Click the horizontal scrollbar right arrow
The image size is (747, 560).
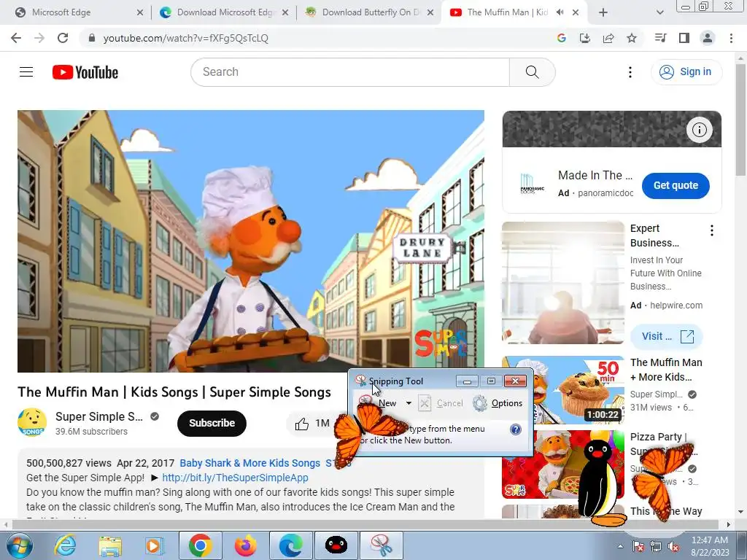pos(729,525)
